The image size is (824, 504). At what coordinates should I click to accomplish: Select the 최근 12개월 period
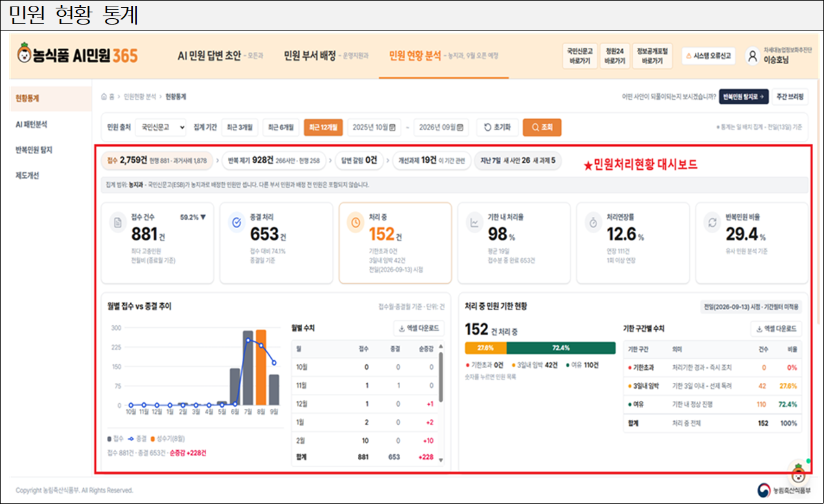tap(323, 128)
